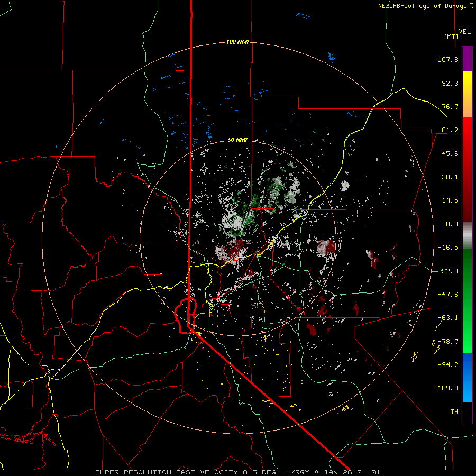Select the 76.7 scale value
Screen dimensions: 476x476
450,106
